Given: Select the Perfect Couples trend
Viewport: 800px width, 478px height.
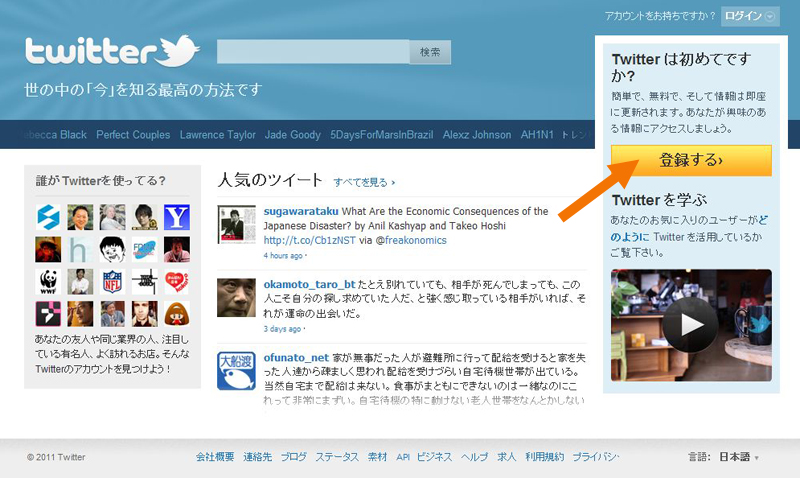Looking at the screenshot, I should point(133,135).
